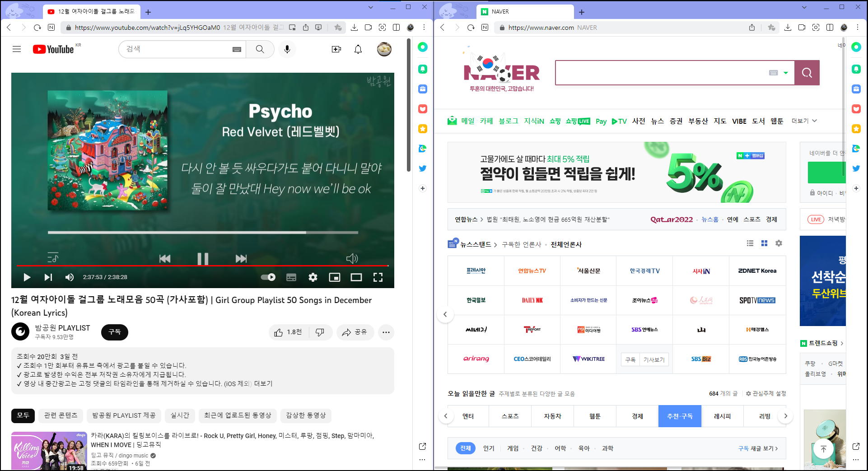Select 밤공원 PLAYLIST 제공 chip
Viewport: 868px width, 471px height.
pyautogui.click(x=124, y=415)
